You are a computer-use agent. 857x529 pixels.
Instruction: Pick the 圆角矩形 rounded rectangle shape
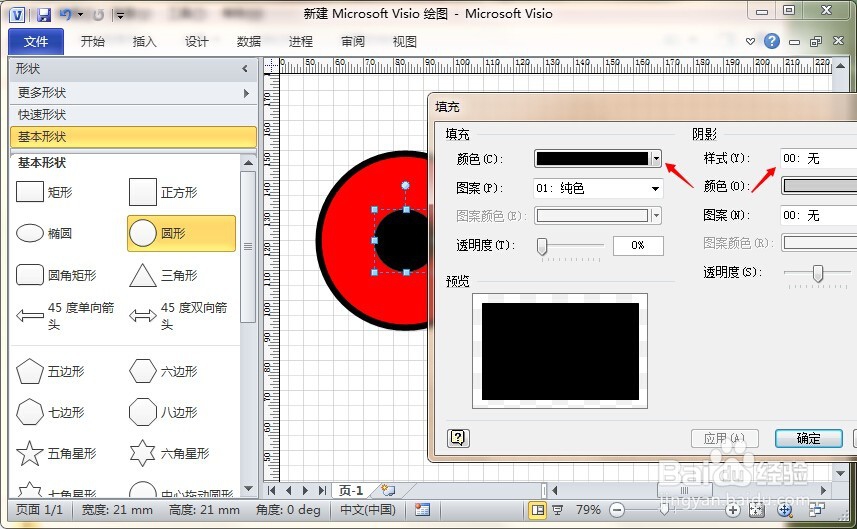click(56, 275)
